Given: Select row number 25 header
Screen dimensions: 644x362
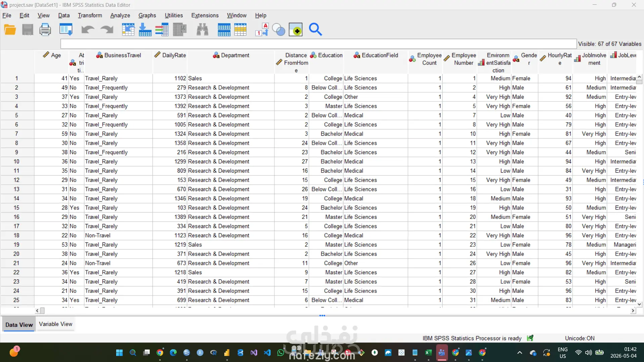Looking at the screenshot, I should [x=16, y=300].
